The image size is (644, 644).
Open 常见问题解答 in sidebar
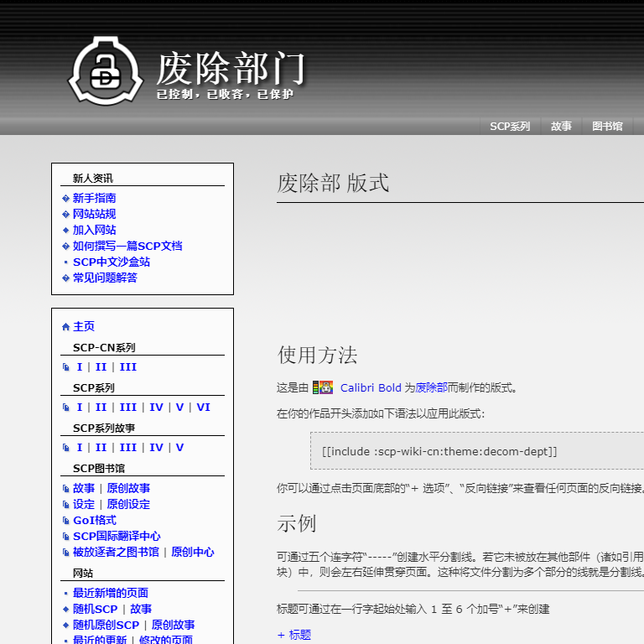point(105,278)
